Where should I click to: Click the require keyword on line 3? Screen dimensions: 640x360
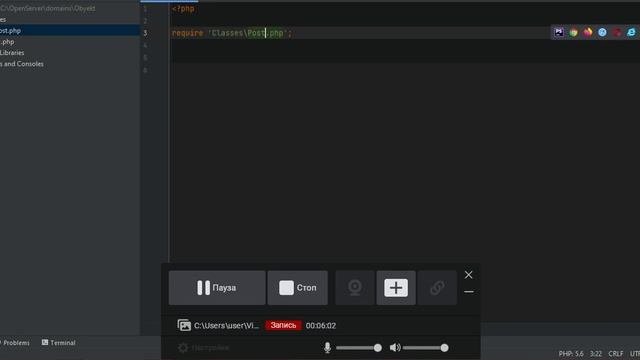pos(187,33)
